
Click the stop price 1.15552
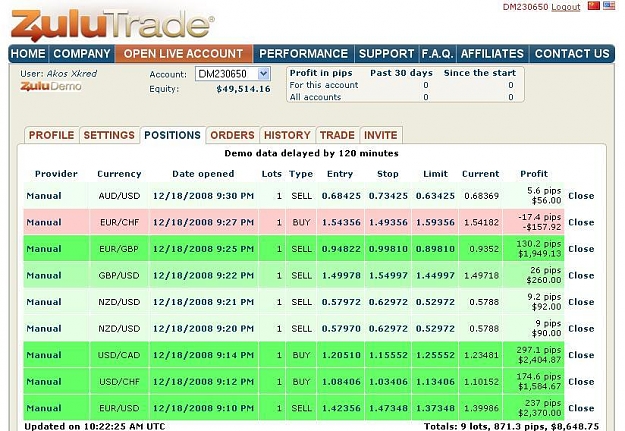point(388,355)
